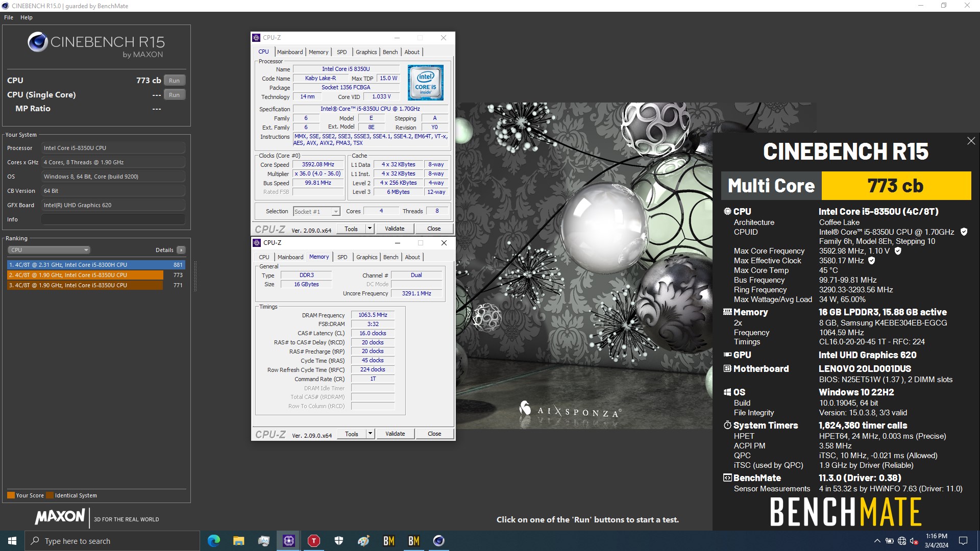The image size is (980, 551).
Task: Switch to Bench tab in upper CPU-Z window
Action: [390, 52]
